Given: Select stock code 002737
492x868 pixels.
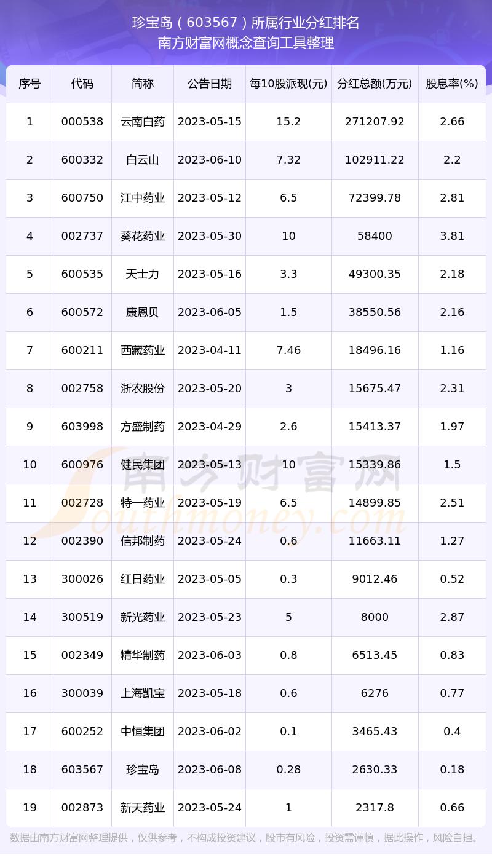Looking at the screenshot, I should tap(82, 236).
